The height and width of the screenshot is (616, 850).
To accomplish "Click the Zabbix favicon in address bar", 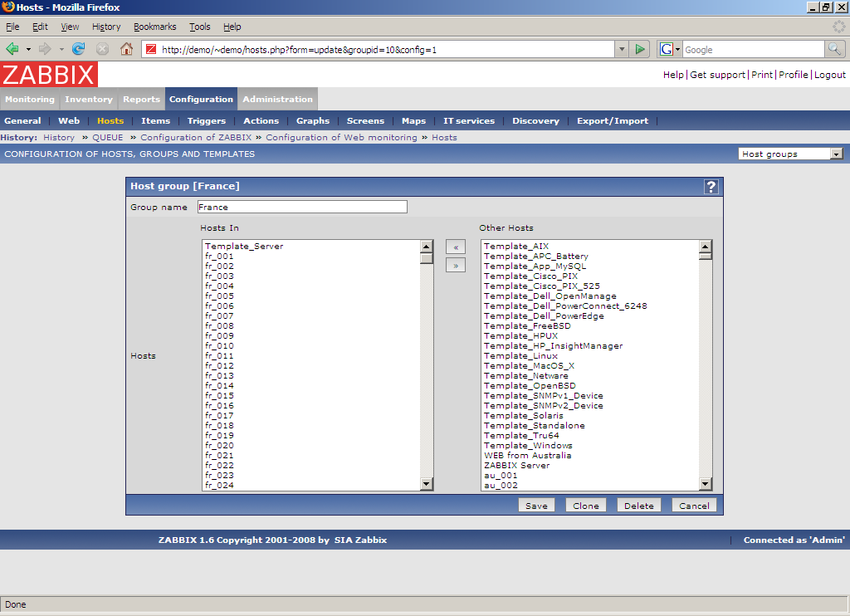I will click(x=151, y=49).
